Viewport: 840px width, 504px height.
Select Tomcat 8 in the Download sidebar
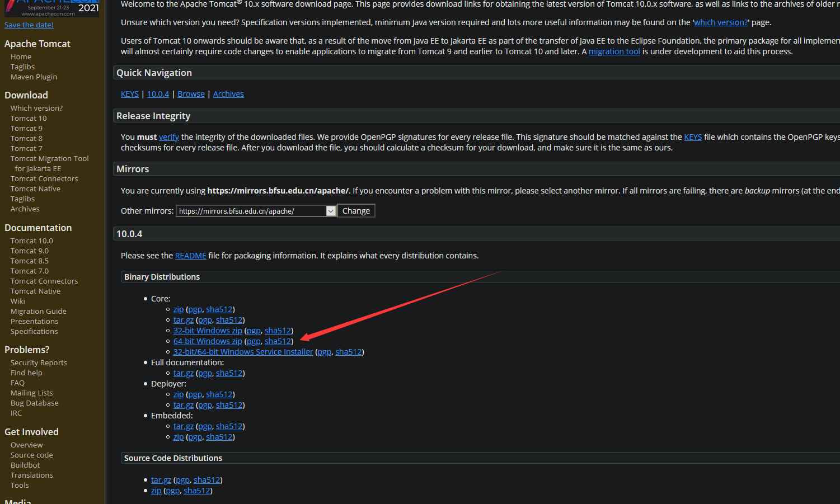click(26, 139)
